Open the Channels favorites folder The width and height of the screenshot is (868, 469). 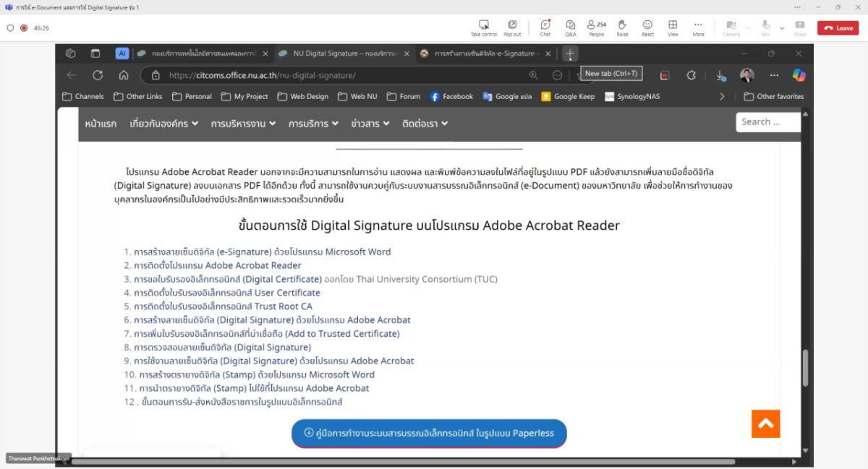click(x=83, y=96)
